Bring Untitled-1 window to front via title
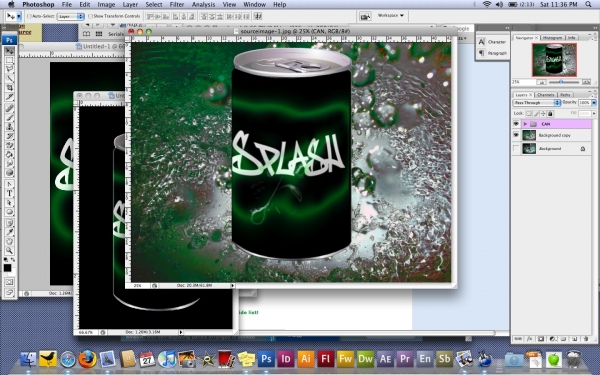Image resolution: width=600 pixels, height=375 pixels. point(101,46)
